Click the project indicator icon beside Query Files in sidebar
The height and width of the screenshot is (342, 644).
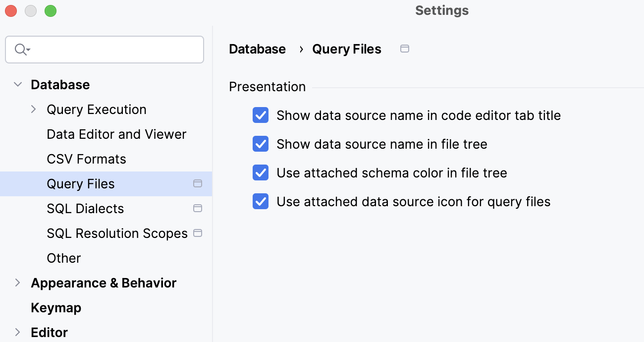[x=198, y=183]
